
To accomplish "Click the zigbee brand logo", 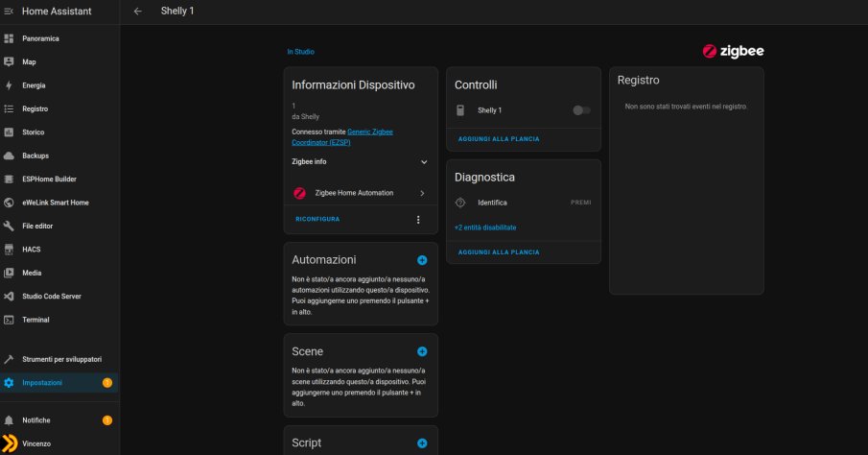I will point(733,51).
